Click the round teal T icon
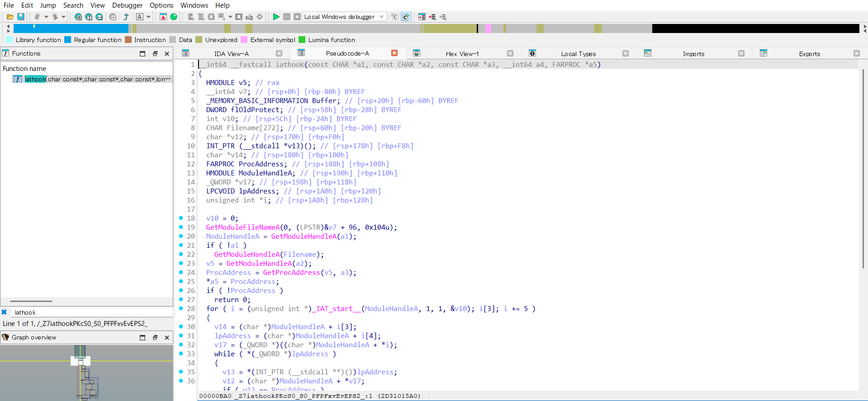The height and width of the screenshot is (401, 868). pos(89,17)
